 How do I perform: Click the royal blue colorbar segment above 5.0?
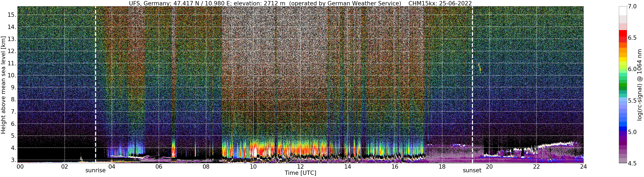(x=623, y=124)
